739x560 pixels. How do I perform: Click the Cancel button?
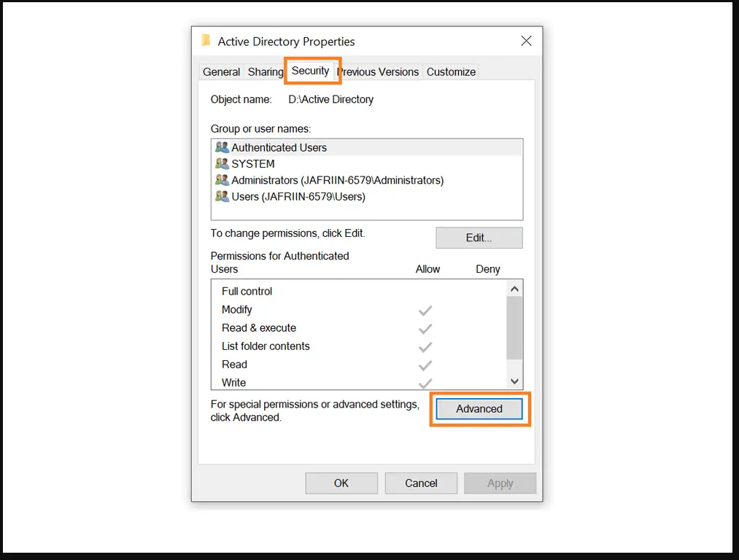(421, 483)
